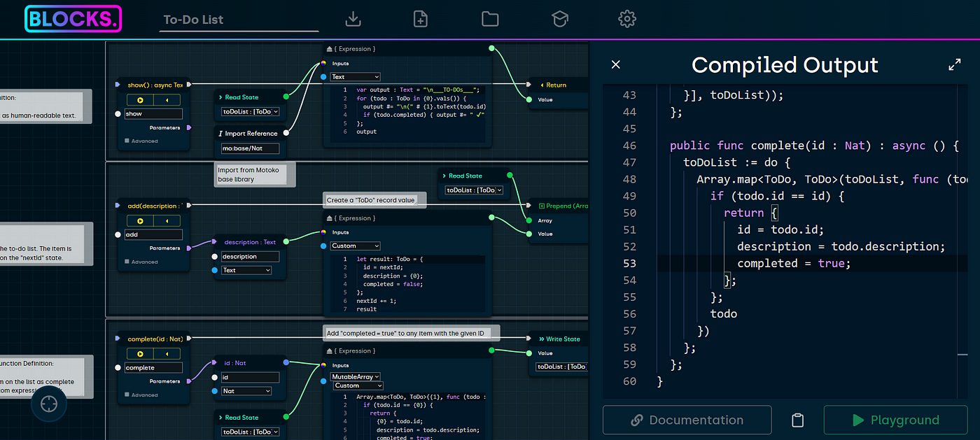Click 'description : Text' parameter node title

(x=250, y=242)
